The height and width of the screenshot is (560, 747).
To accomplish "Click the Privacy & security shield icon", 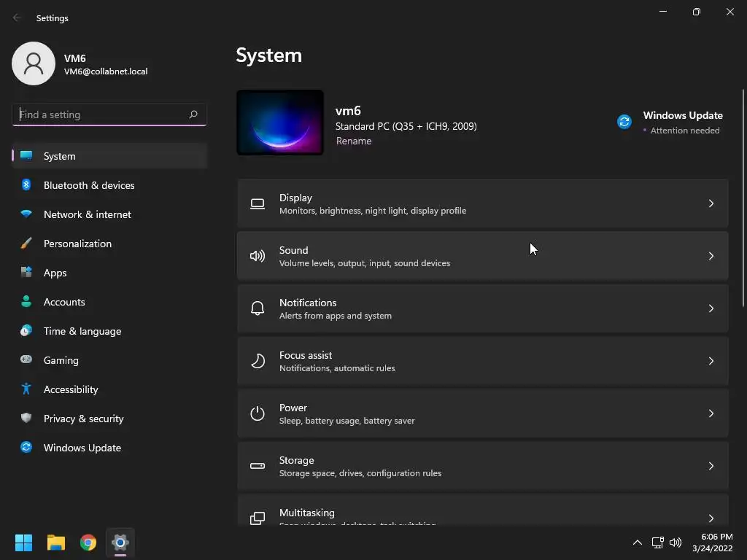I will tap(26, 418).
